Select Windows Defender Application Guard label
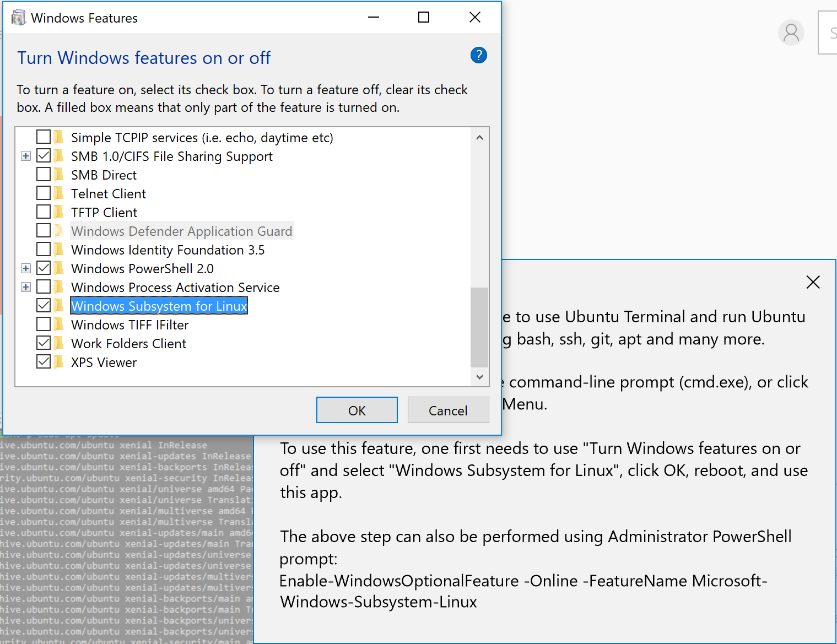The image size is (837, 644). (182, 231)
